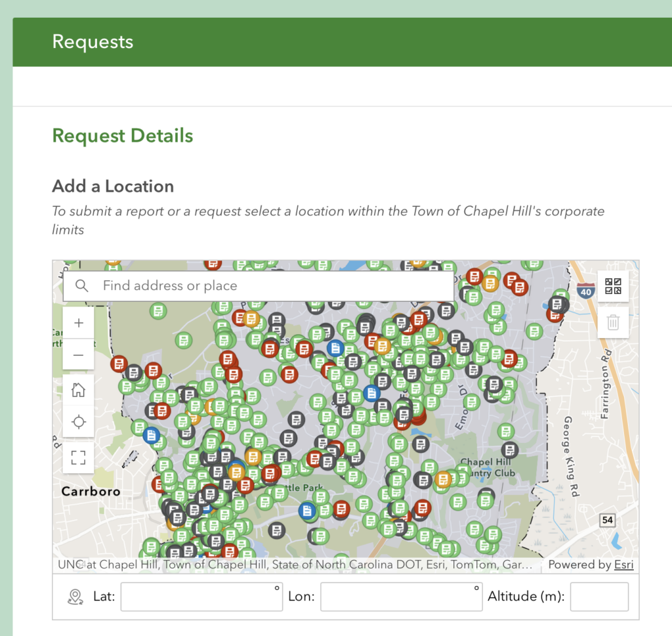Click the location pin icon beside Lat
Screen dimensions: 672x636
pos(75,597)
